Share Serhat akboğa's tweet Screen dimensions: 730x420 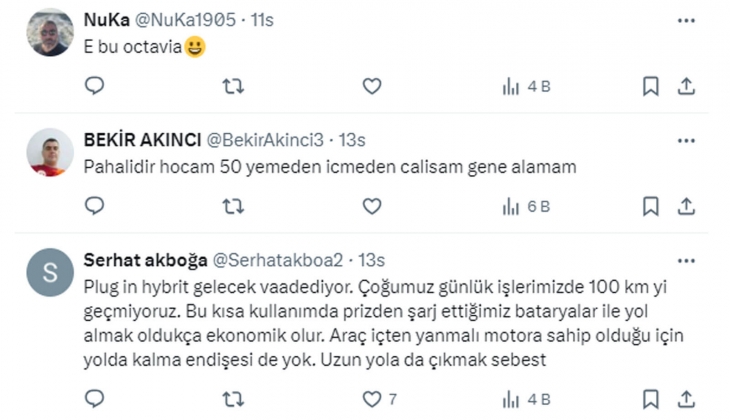(686, 398)
